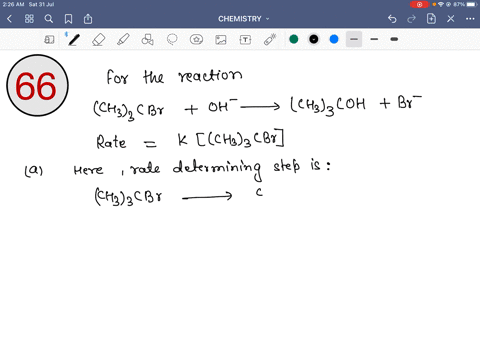Tap the handwritten word "reaction"
The width and height of the screenshot is (480, 360).
(x=210, y=76)
